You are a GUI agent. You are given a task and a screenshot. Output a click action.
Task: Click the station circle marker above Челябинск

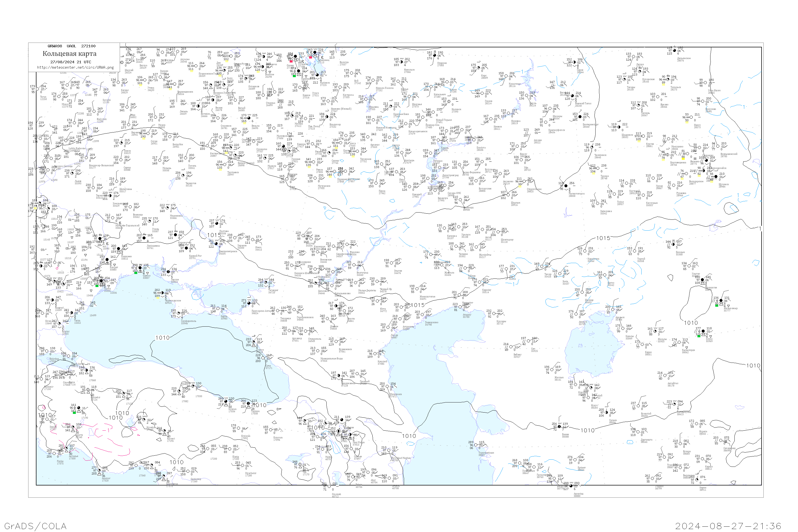pos(592,147)
